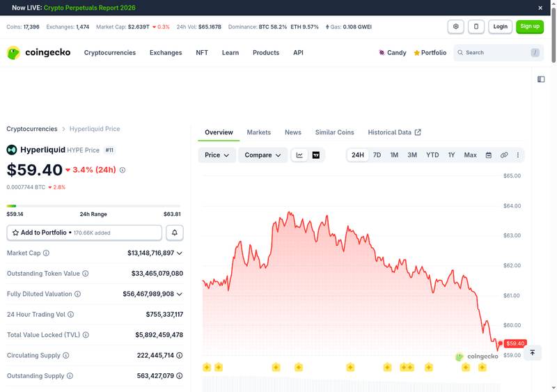Click the last yellow news marker on chart
This screenshot has height=392, width=557.
click(482, 367)
